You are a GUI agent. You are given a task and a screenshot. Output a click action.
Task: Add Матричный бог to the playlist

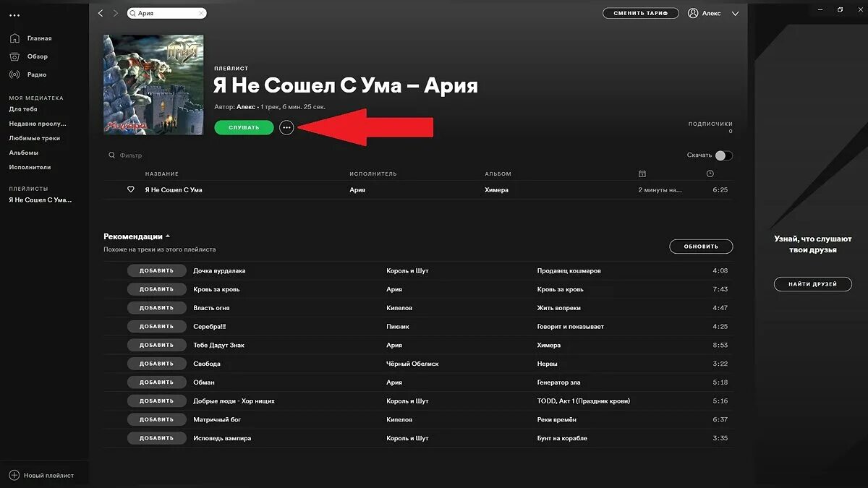point(157,419)
